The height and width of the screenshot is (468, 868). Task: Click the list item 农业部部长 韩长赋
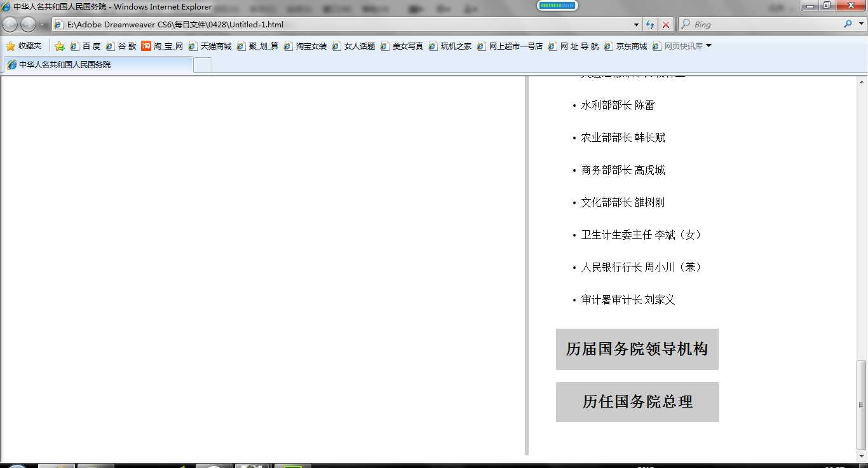point(623,137)
